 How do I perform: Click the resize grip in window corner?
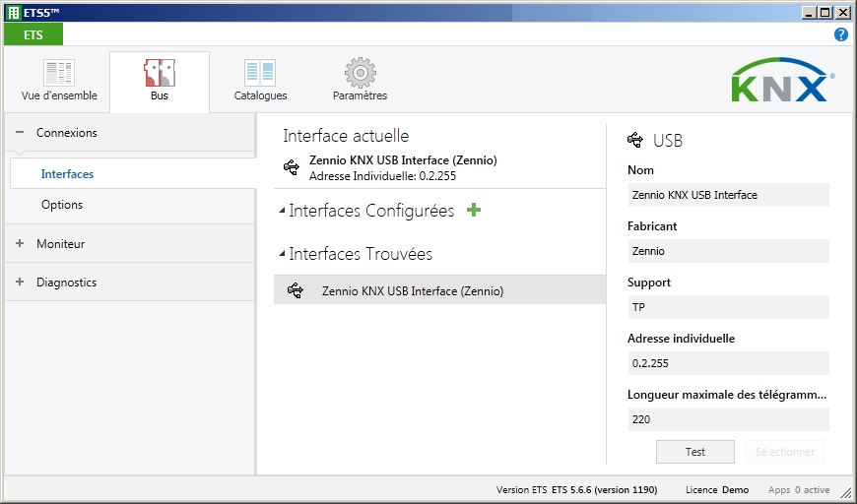[846, 492]
